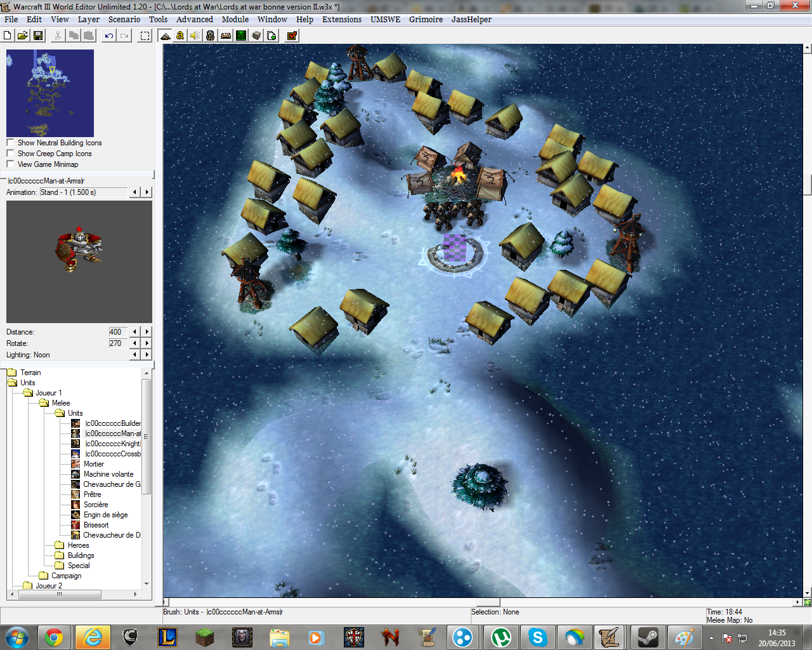The height and width of the screenshot is (650, 812).
Task: Click the Rotate value field
Action: point(119,343)
